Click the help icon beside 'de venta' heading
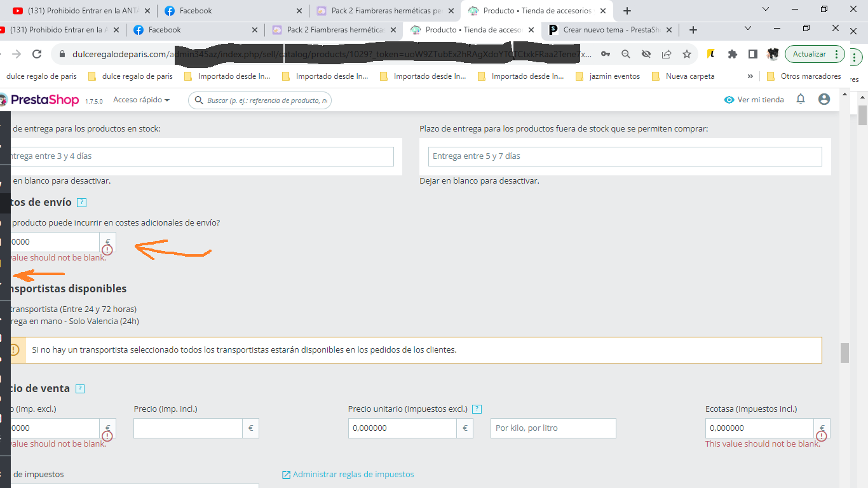Screen dimensions: 868x488 point(80,389)
